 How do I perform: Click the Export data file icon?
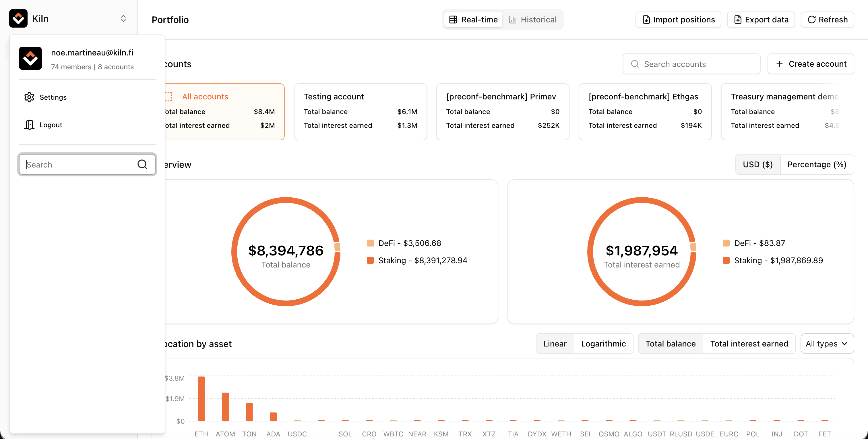[738, 20]
